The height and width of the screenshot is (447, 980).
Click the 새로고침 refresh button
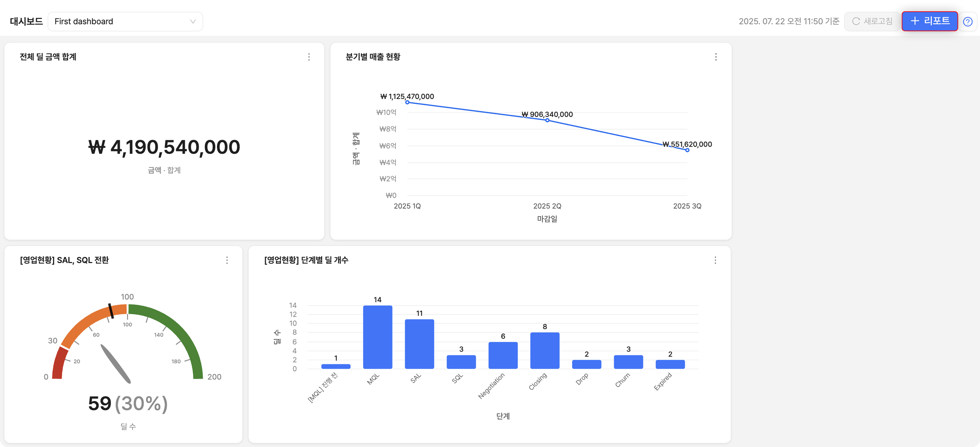point(872,21)
